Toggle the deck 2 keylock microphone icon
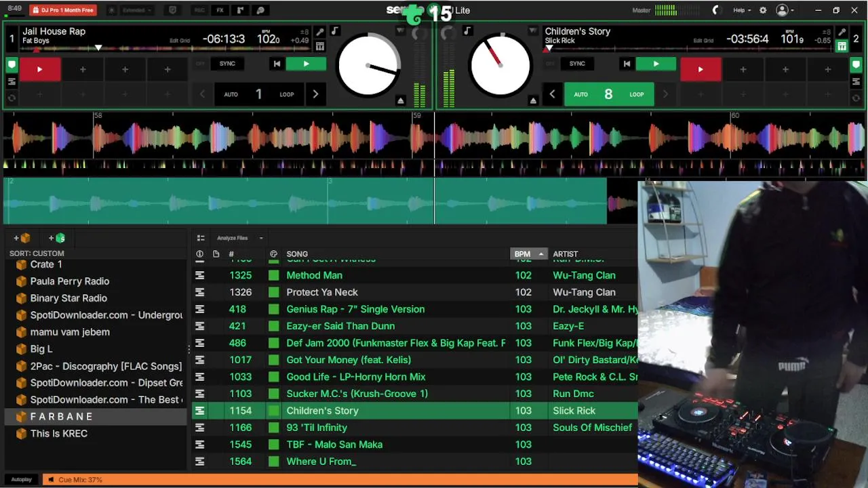Screen dimensions: 868x488 pyautogui.click(x=842, y=32)
